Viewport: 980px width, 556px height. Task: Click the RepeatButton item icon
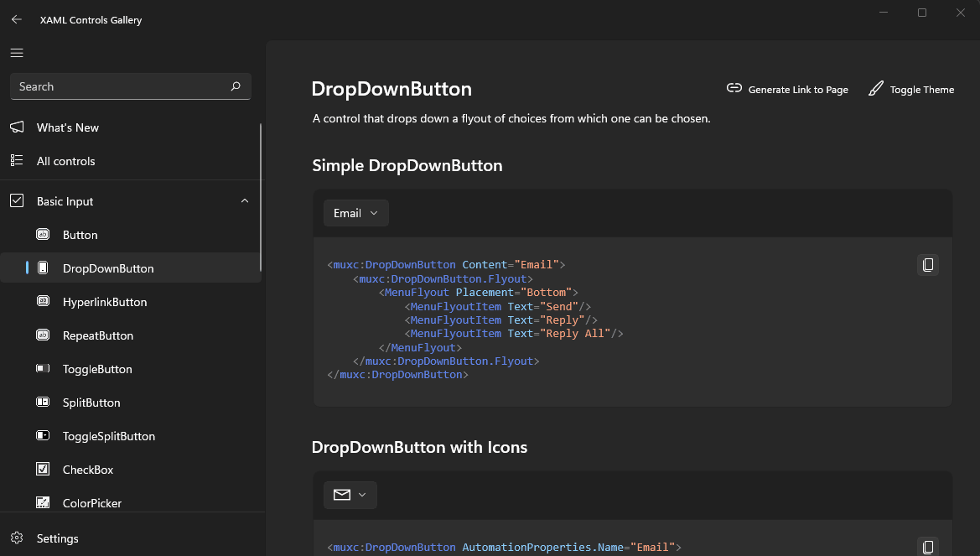pyautogui.click(x=43, y=335)
